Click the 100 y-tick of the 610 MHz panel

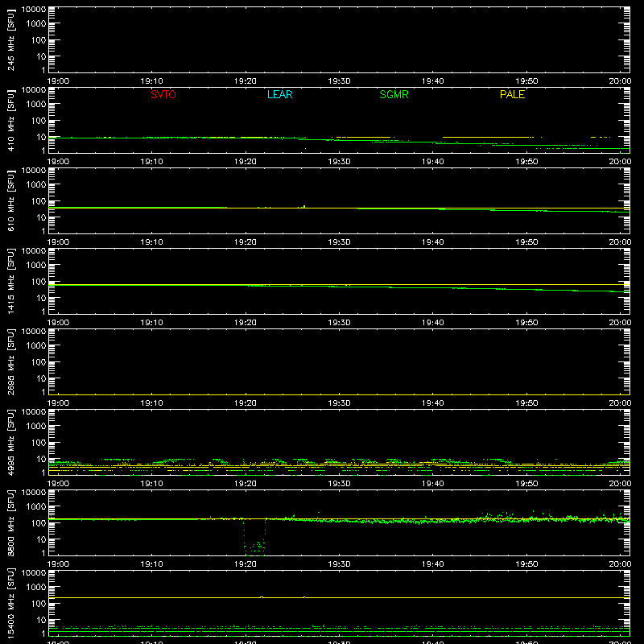click(38, 201)
